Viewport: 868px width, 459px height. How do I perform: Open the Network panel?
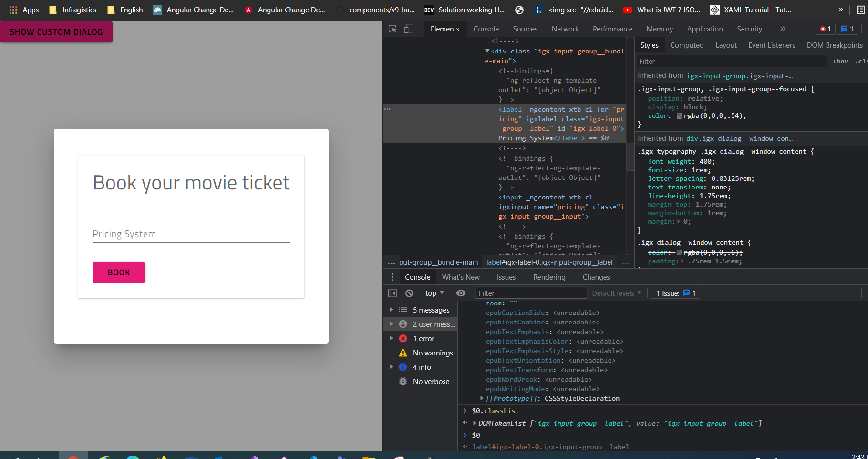click(565, 29)
